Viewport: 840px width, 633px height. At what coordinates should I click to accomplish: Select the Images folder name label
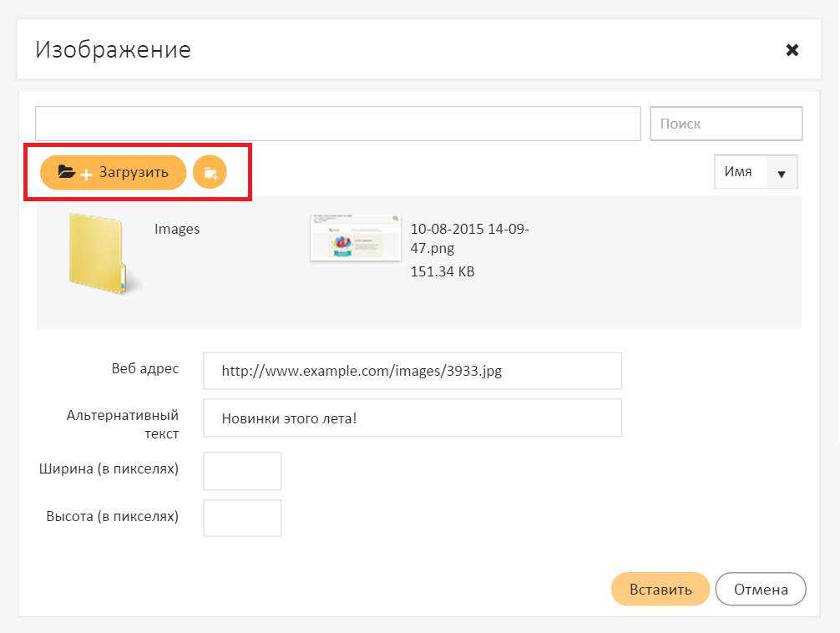[x=177, y=229]
